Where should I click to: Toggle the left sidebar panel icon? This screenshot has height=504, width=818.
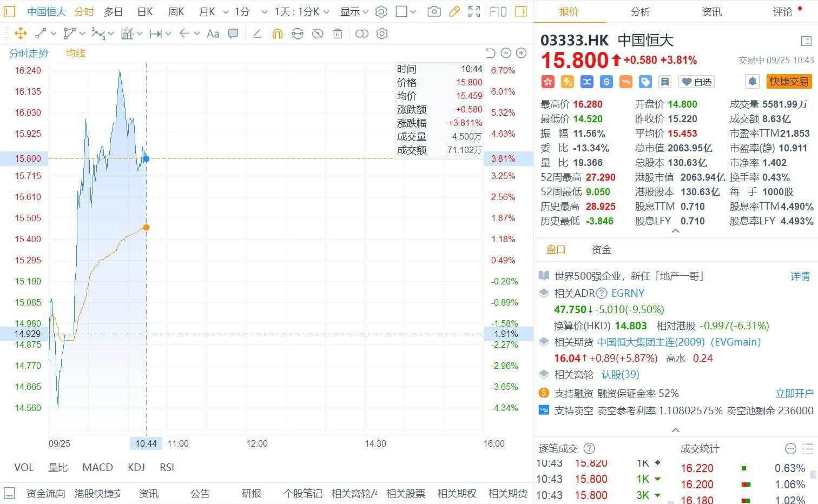(x=10, y=11)
